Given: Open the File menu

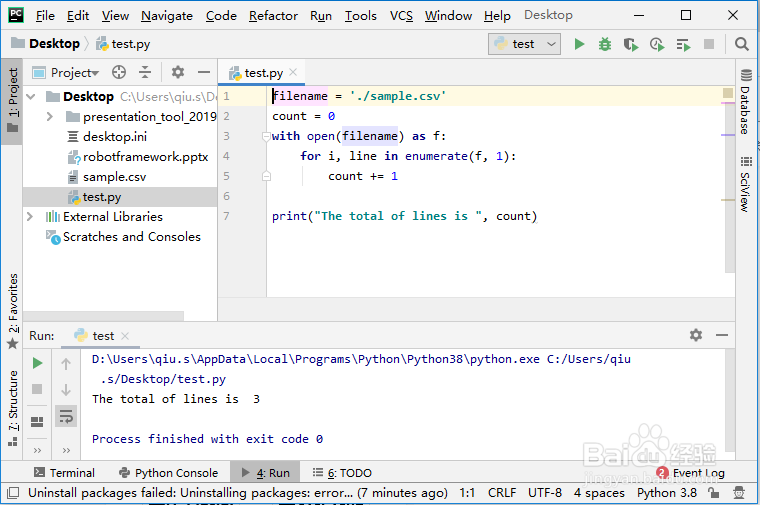Looking at the screenshot, I should 45,16.
